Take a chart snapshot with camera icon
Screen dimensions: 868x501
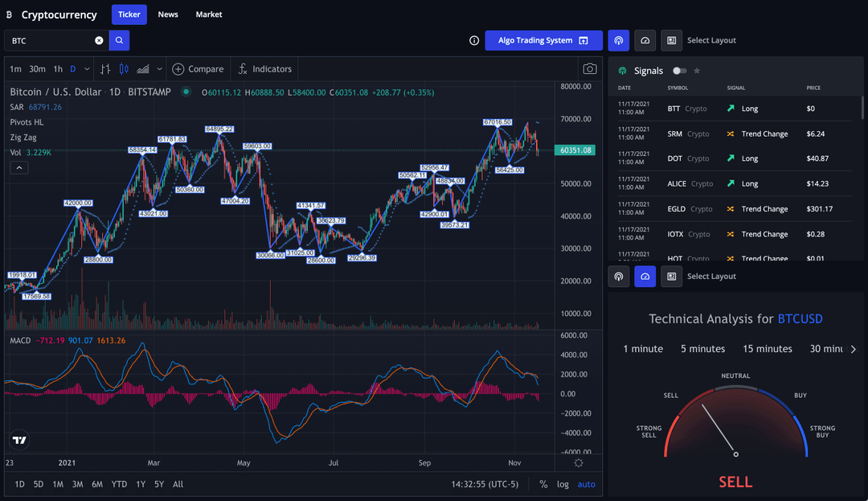(x=590, y=69)
